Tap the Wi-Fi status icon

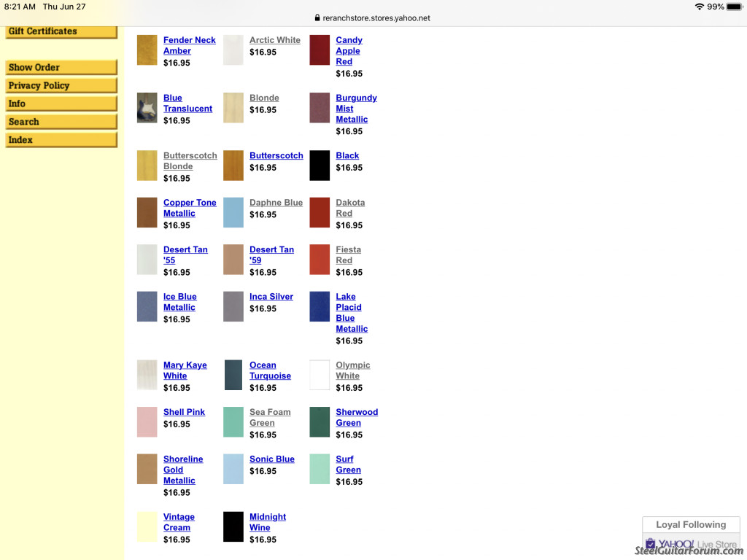click(x=699, y=7)
